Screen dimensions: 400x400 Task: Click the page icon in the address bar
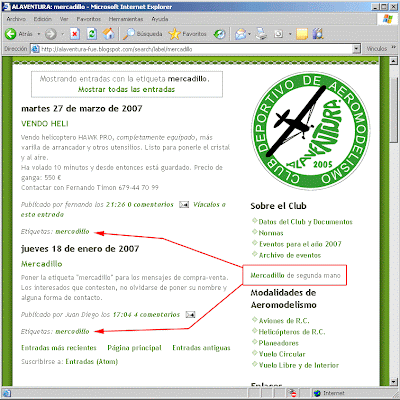[35, 49]
